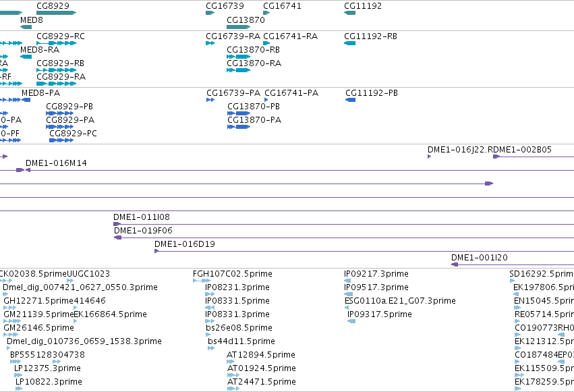Click the CG11192-RB transcript label
The image size is (574, 392).
(x=371, y=36)
